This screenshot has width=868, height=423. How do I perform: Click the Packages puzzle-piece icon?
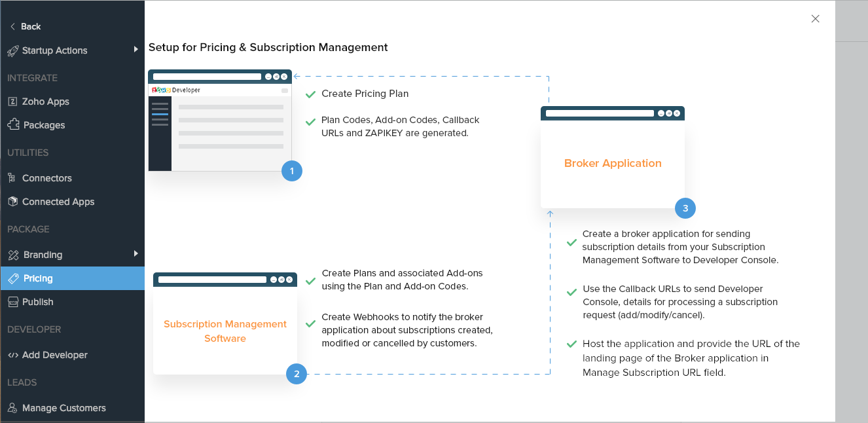(13, 124)
